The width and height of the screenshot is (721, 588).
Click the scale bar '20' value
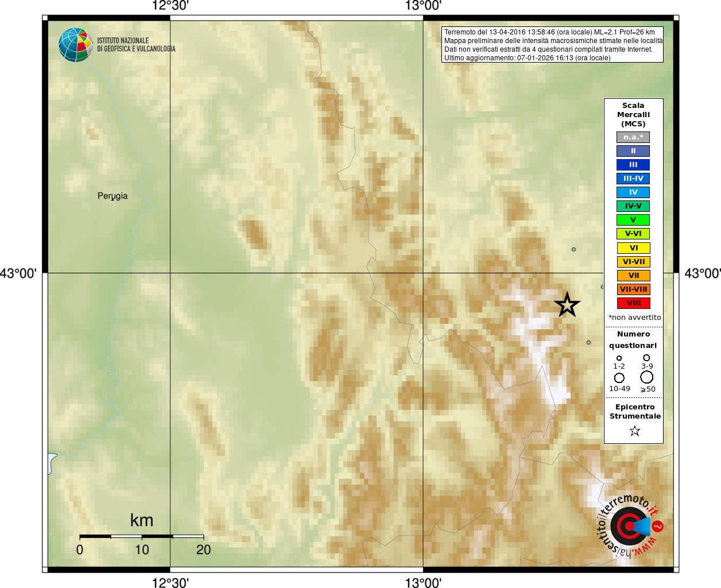pyautogui.click(x=203, y=550)
